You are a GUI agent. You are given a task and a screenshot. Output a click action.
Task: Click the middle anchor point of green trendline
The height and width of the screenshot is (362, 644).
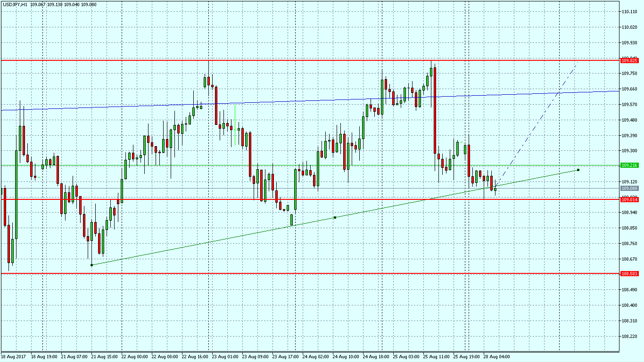click(x=335, y=217)
